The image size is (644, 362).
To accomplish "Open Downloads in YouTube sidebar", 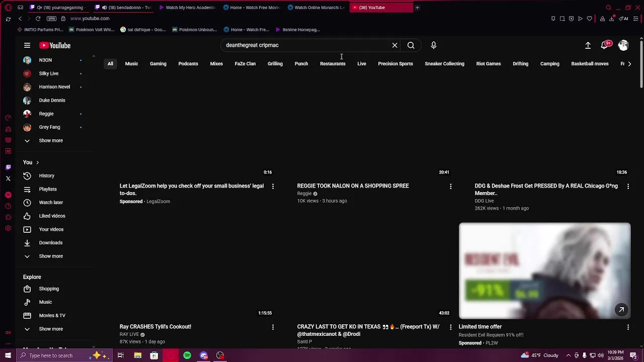I will pyautogui.click(x=52, y=243).
